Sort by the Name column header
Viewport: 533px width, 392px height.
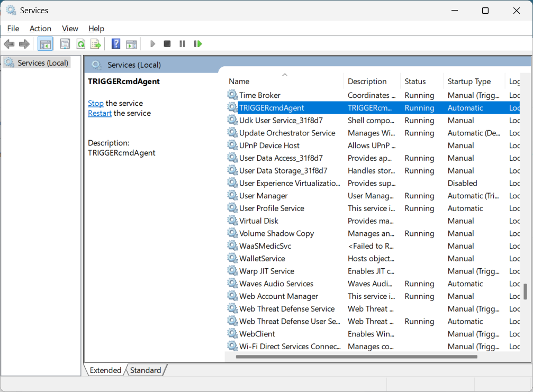click(285, 81)
